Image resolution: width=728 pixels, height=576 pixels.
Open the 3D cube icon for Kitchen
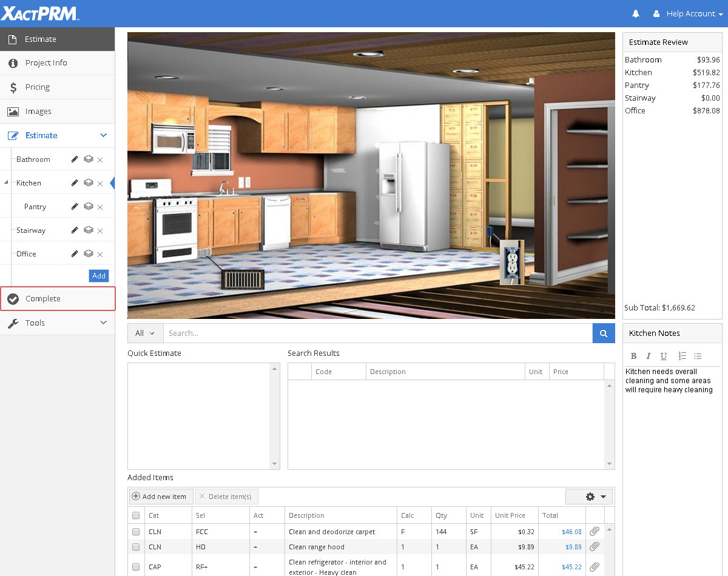coord(88,183)
